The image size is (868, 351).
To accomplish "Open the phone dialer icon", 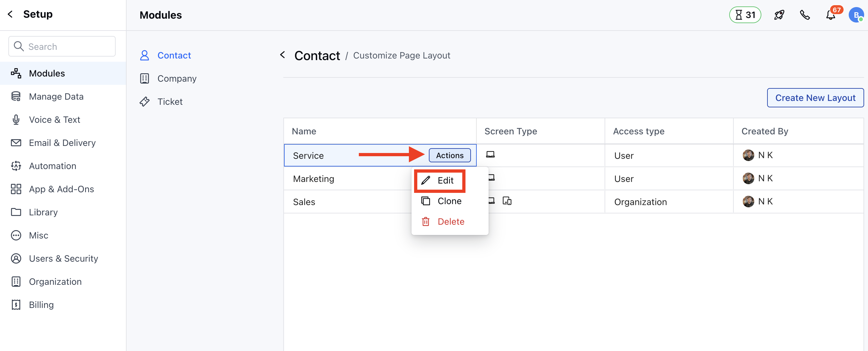I will tap(805, 15).
